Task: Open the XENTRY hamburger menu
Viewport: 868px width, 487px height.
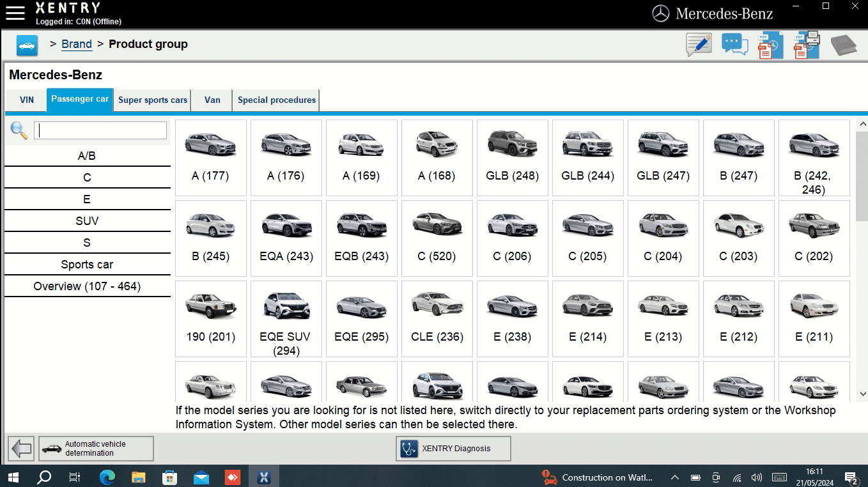Action: (15, 12)
